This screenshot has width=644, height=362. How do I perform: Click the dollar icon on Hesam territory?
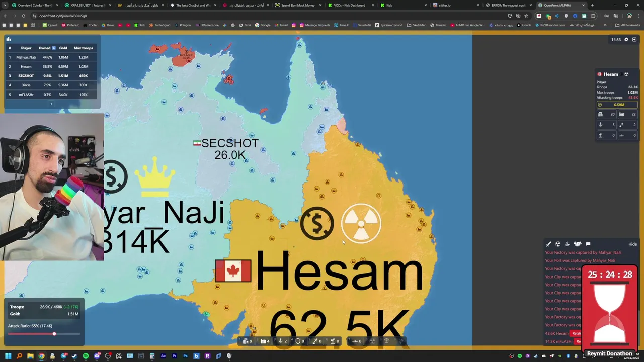[317, 223]
